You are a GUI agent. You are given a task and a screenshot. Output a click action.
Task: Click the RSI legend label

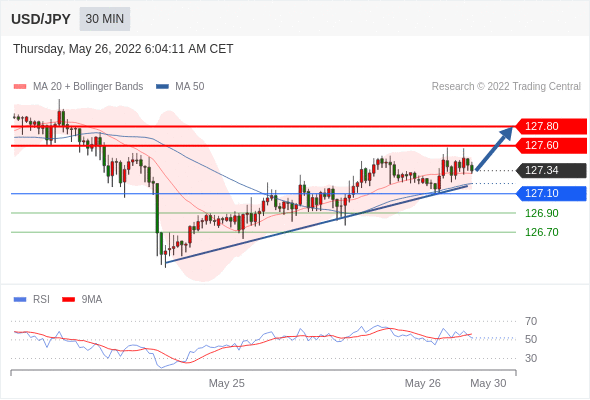(x=41, y=300)
